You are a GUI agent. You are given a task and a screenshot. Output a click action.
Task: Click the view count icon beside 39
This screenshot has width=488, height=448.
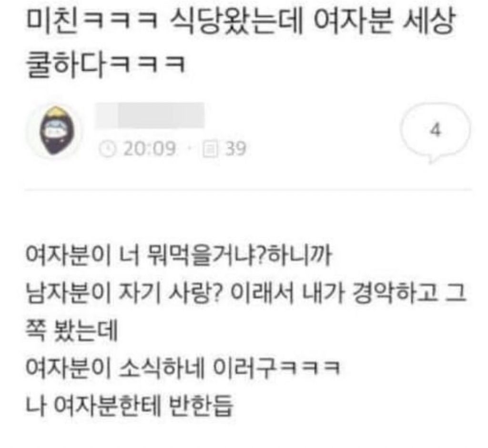pyautogui.click(x=210, y=149)
